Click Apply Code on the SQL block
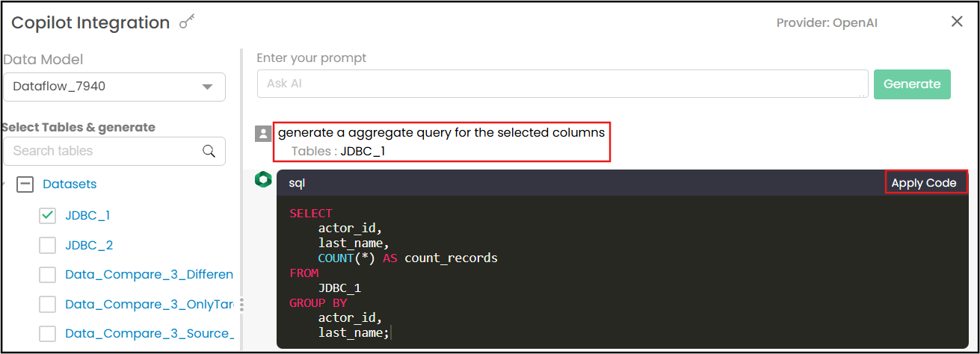Image resolution: width=980 pixels, height=354 pixels. (924, 183)
